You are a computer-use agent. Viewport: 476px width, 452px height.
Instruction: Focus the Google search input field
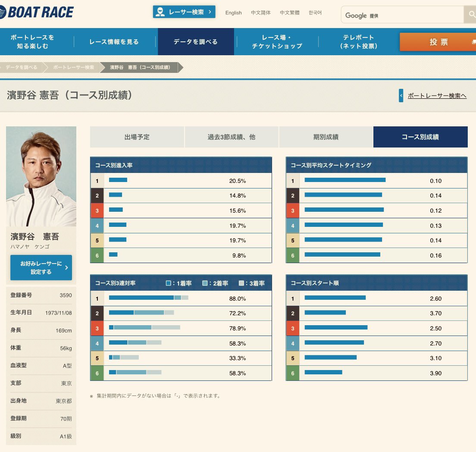(403, 15)
